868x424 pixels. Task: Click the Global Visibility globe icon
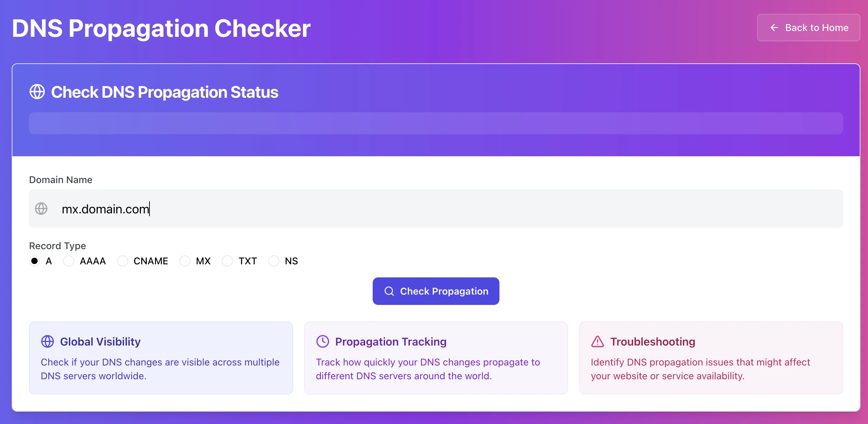pyautogui.click(x=48, y=341)
